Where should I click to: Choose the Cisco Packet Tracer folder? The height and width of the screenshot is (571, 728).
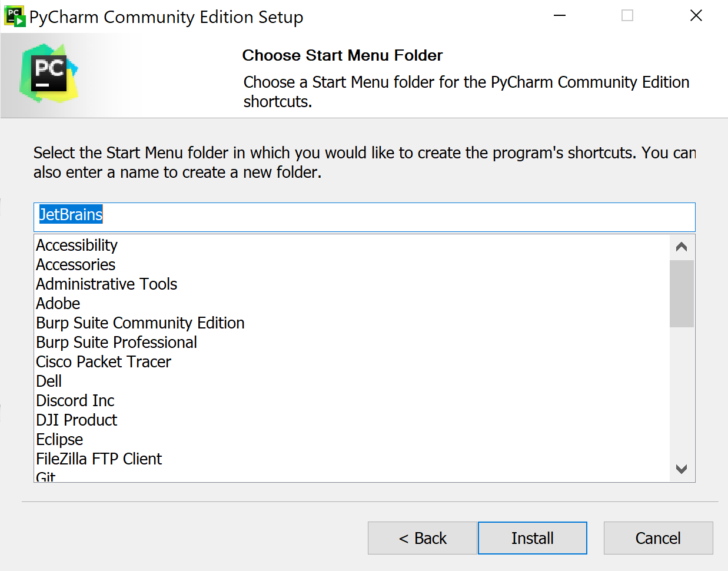pos(104,361)
